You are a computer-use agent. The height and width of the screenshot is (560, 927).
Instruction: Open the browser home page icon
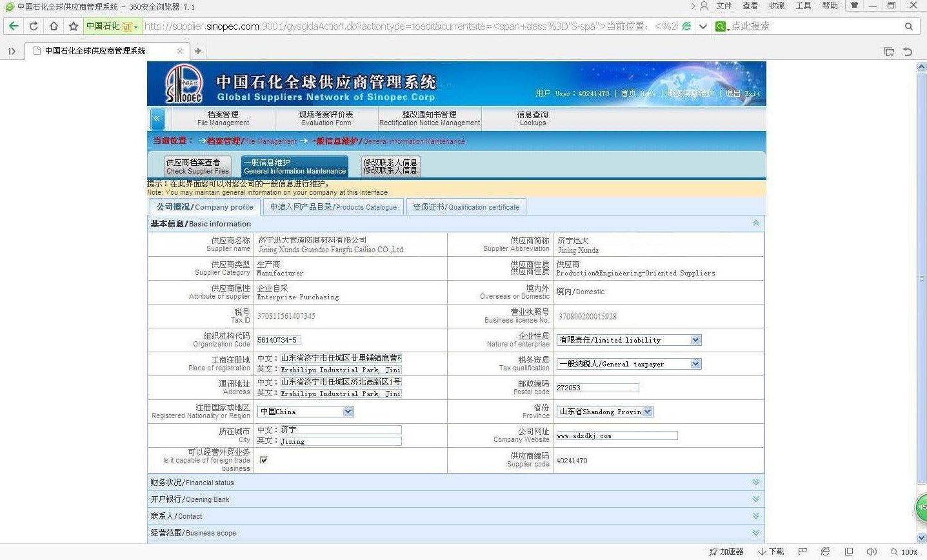tap(54, 26)
